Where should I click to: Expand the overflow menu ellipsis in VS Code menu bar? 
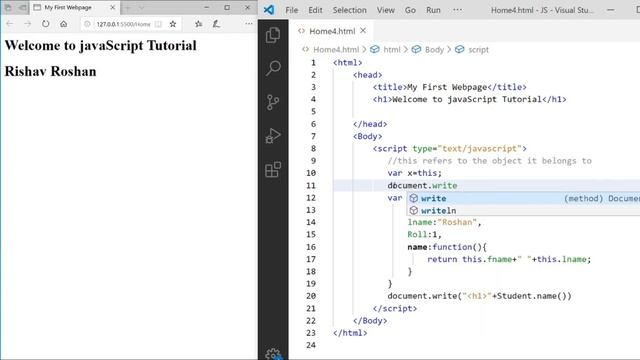coord(458,10)
